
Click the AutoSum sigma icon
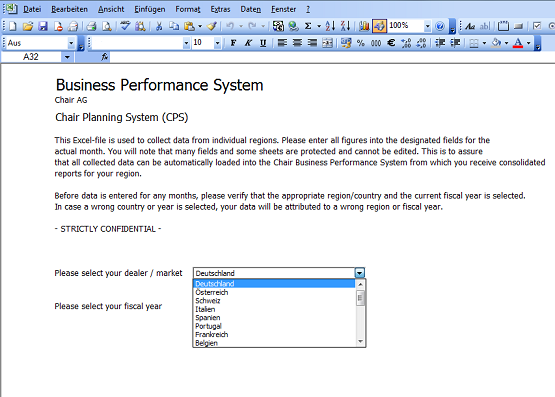308,26
